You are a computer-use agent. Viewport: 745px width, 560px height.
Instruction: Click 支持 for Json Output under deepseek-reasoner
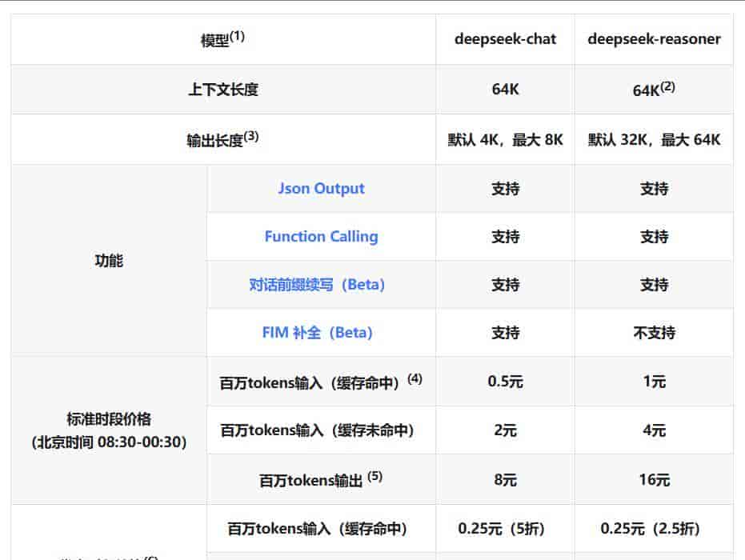(654, 189)
